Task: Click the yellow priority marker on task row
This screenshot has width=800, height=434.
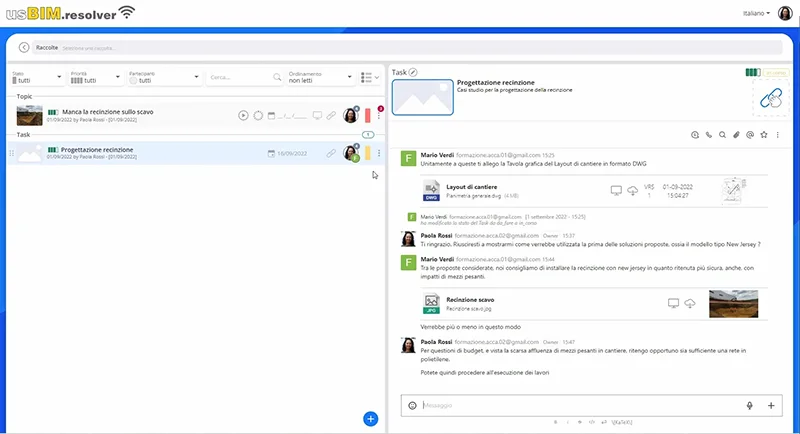Action: tap(367, 153)
